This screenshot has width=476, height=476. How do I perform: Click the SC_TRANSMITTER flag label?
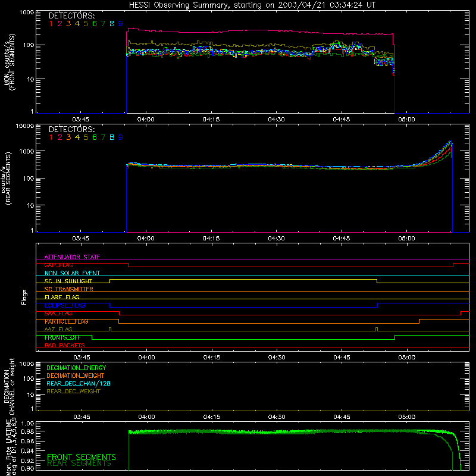pyautogui.click(x=68, y=289)
